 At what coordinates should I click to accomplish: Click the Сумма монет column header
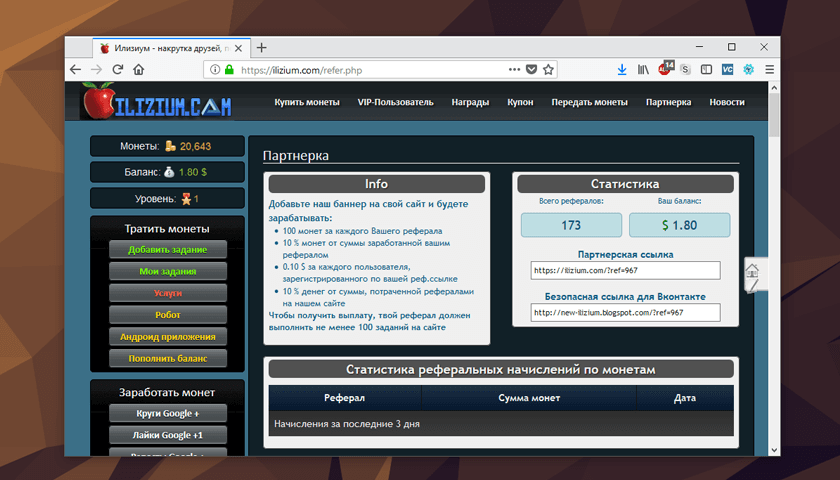529,398
